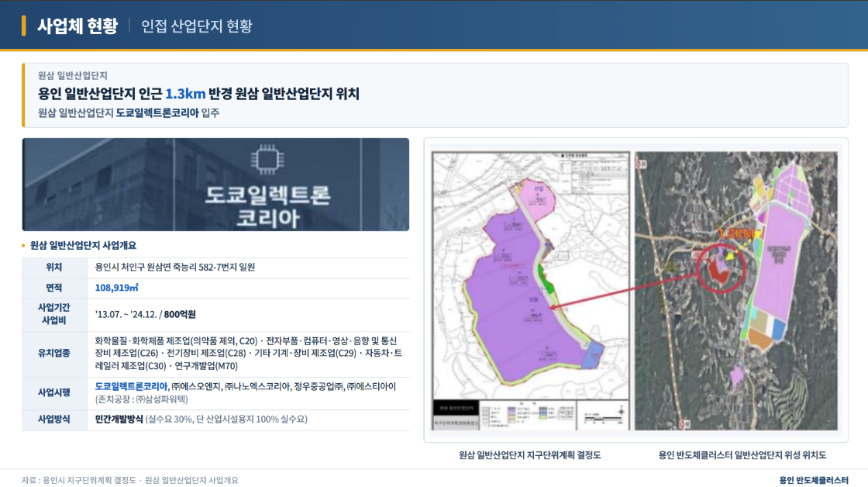Click the blue parcel on plan map
This screenshot has height=487, width=868.
pos(594,354)
